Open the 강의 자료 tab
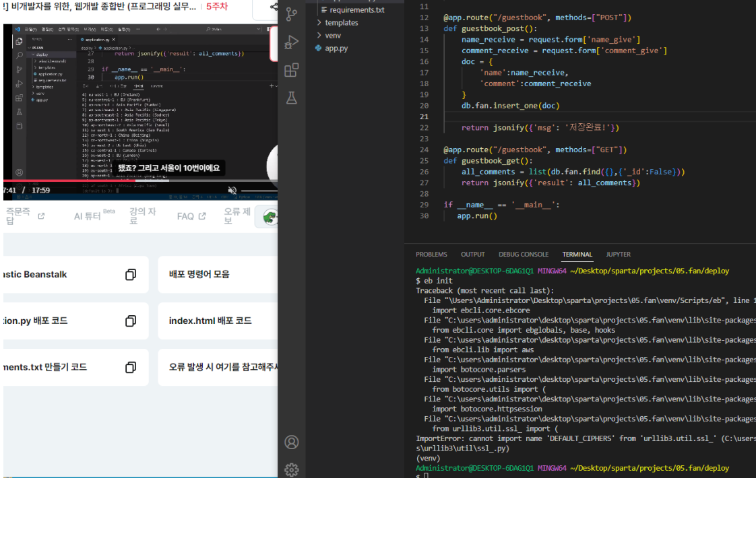Screen dimensions: 756x534 [143, 216]
